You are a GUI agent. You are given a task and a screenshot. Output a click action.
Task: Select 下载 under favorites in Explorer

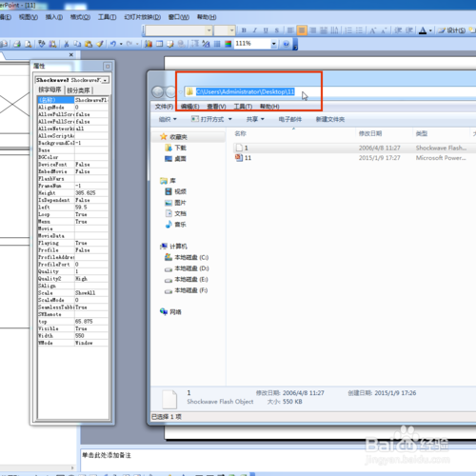tap(175, 148)
